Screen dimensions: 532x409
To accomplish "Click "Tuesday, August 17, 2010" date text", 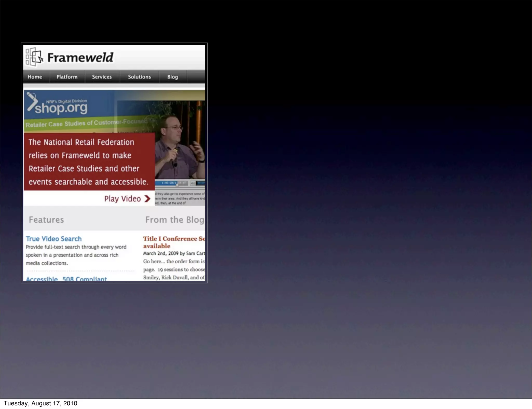I will (40, 403).
